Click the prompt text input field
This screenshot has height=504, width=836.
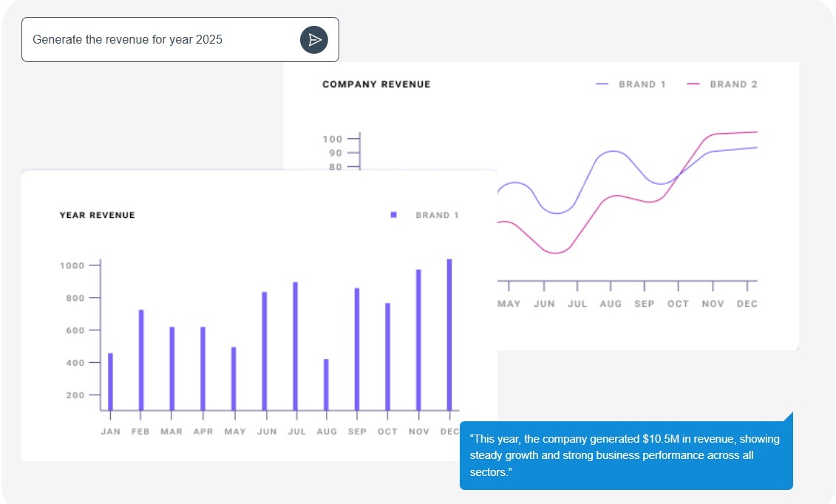[159, 40]
